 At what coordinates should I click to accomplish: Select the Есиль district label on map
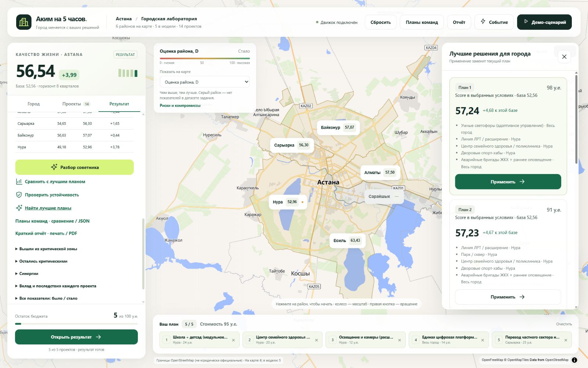(347, 240)
